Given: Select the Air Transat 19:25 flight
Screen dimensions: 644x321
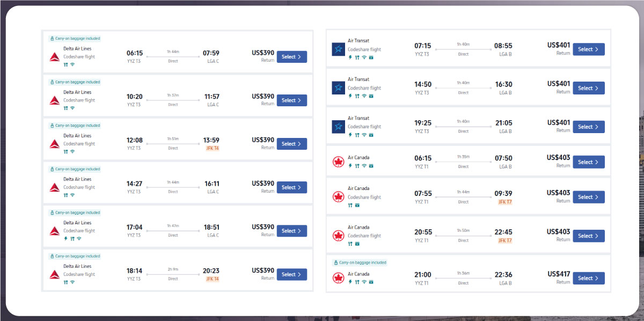Looking at the screenshot, I should [x=588, y=127].
